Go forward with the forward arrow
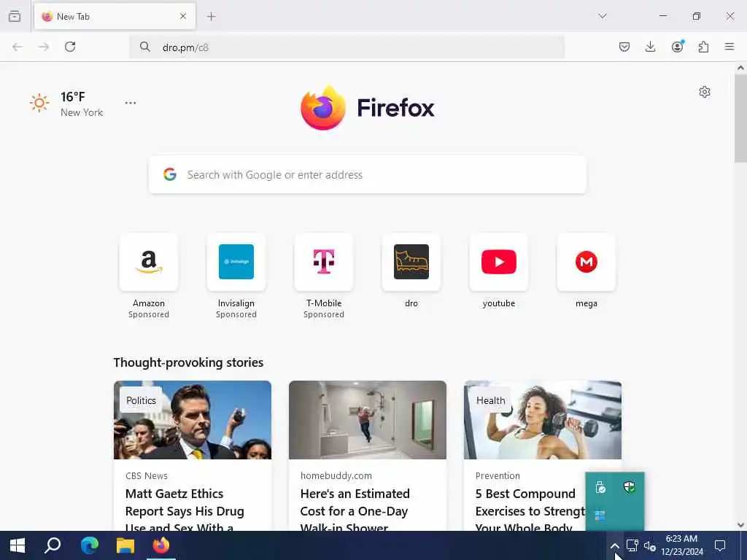This screenshot has height=560, width=747. coord(44,47)
